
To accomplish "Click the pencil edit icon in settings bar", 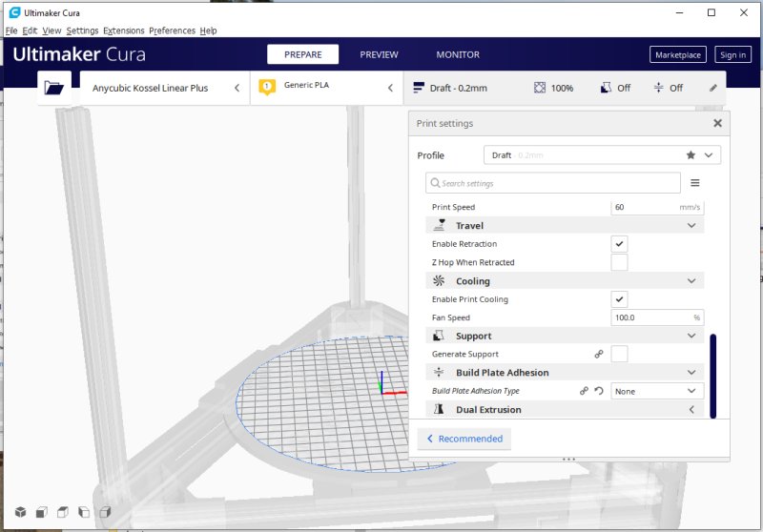I will 713,88.
